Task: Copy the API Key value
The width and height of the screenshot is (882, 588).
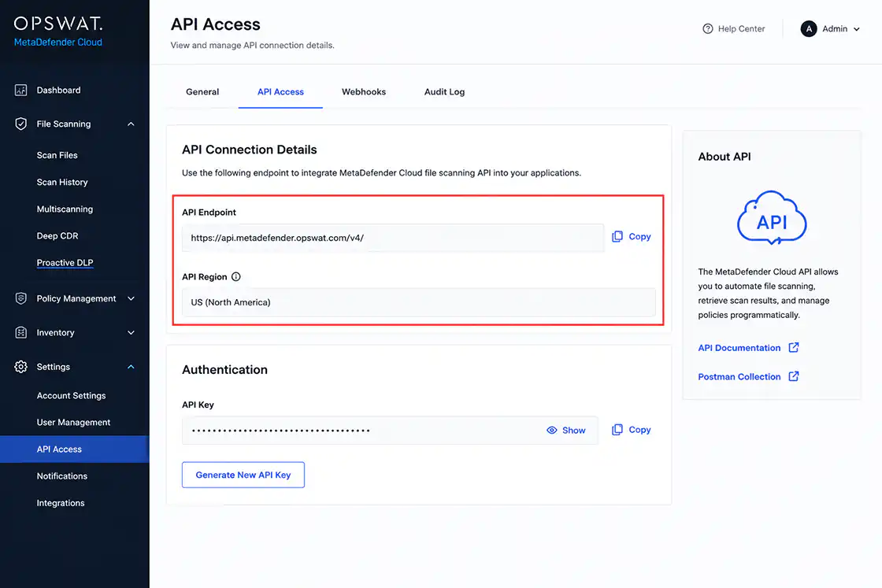Action: (x=631, y=430)
